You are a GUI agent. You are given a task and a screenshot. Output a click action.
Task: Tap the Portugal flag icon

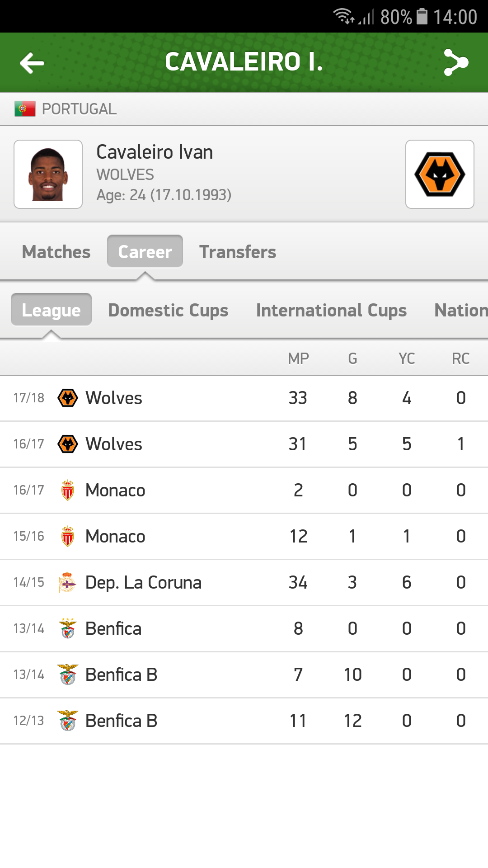tap(25, 109)
